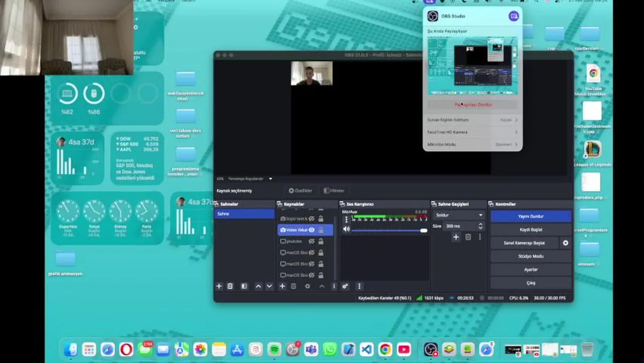This screenshot has height=363, width=644.
Task: Open advanced audio properties gears icon
Action: click(345, 286)
